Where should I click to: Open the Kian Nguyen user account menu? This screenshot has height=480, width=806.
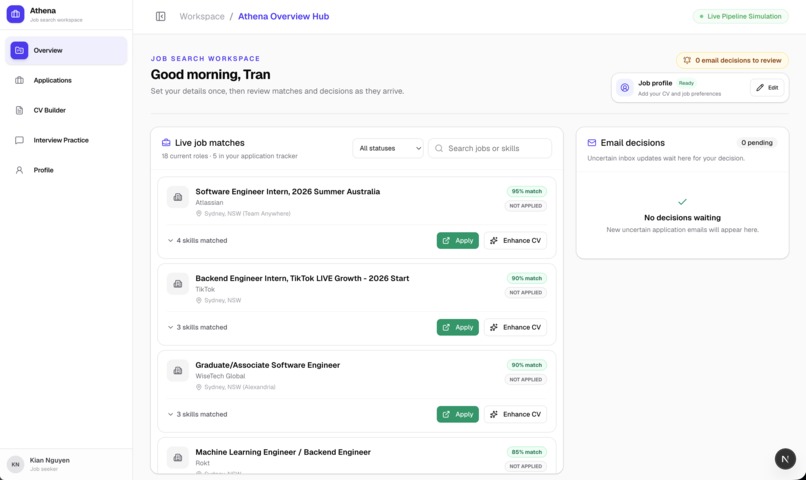(x=66, y=464)
